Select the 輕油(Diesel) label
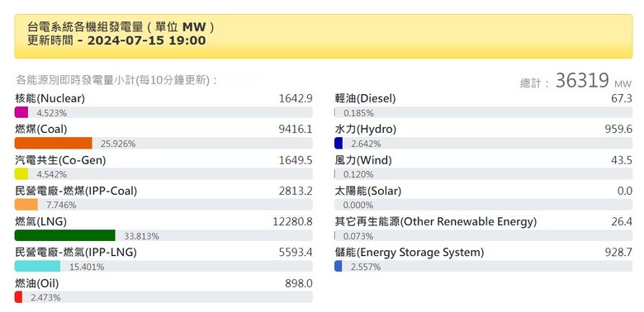644x312 pixels. click(365, 98)
